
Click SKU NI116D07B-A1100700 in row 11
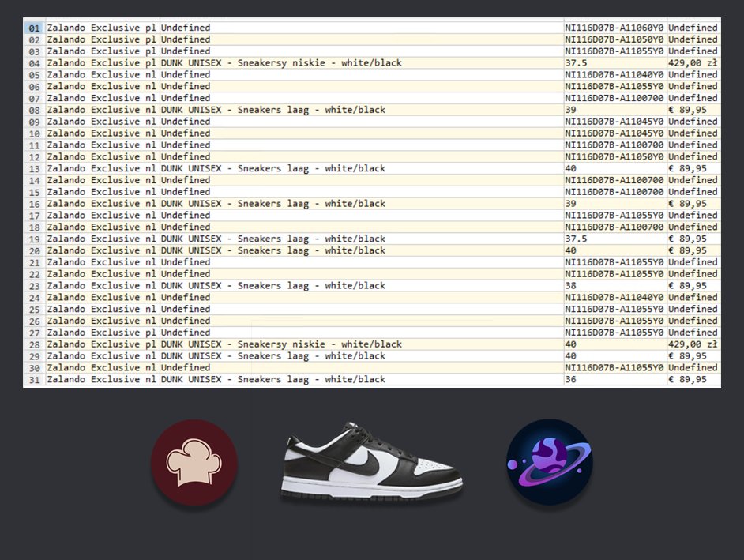click(x=614, y=145)
